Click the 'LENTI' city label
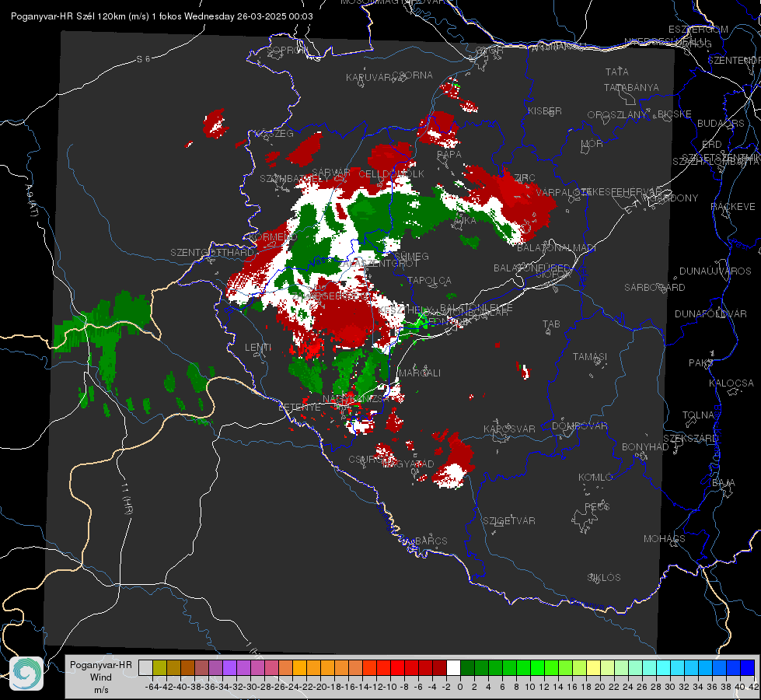Screen dimensions: 761x700 coord(258,348)
